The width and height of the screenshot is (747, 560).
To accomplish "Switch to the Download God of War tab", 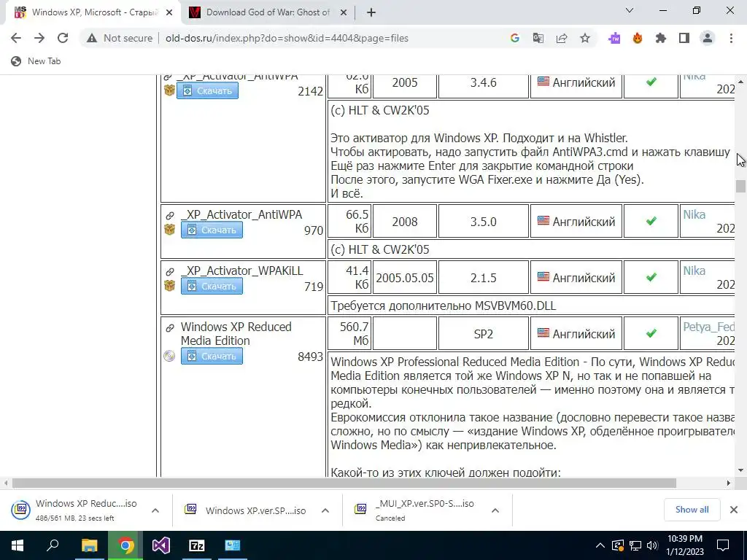I will 268,13.
